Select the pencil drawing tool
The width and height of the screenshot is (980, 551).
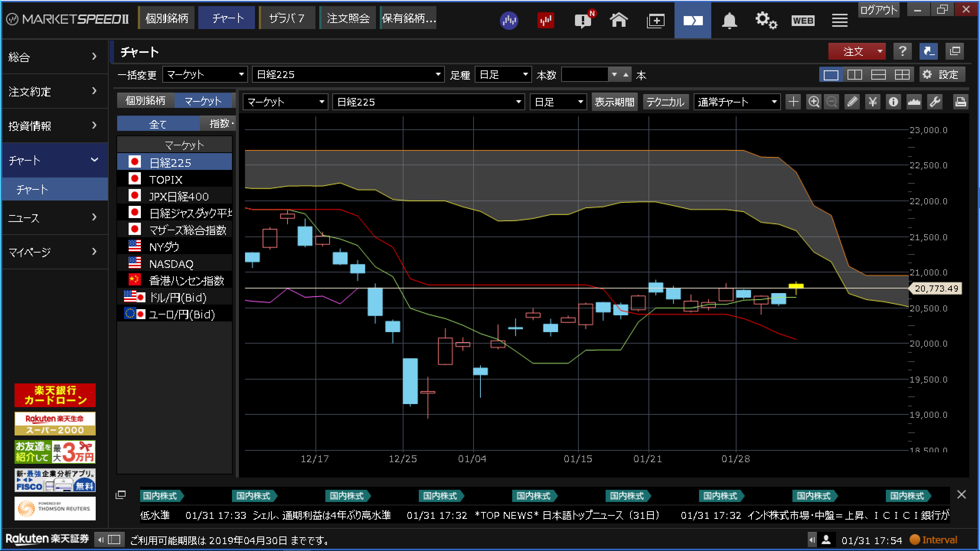(x=852, y=102)
